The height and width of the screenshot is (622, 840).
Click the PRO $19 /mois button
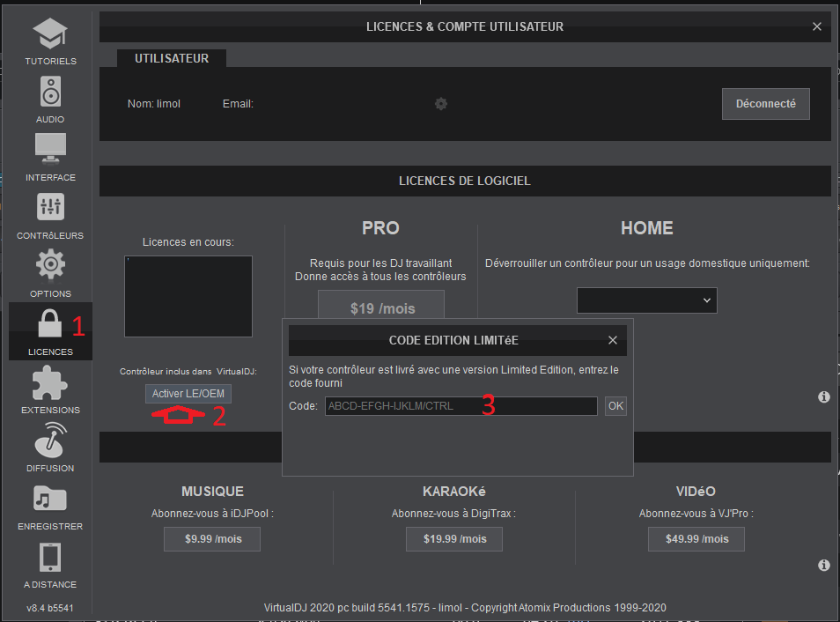click(381, 305)
